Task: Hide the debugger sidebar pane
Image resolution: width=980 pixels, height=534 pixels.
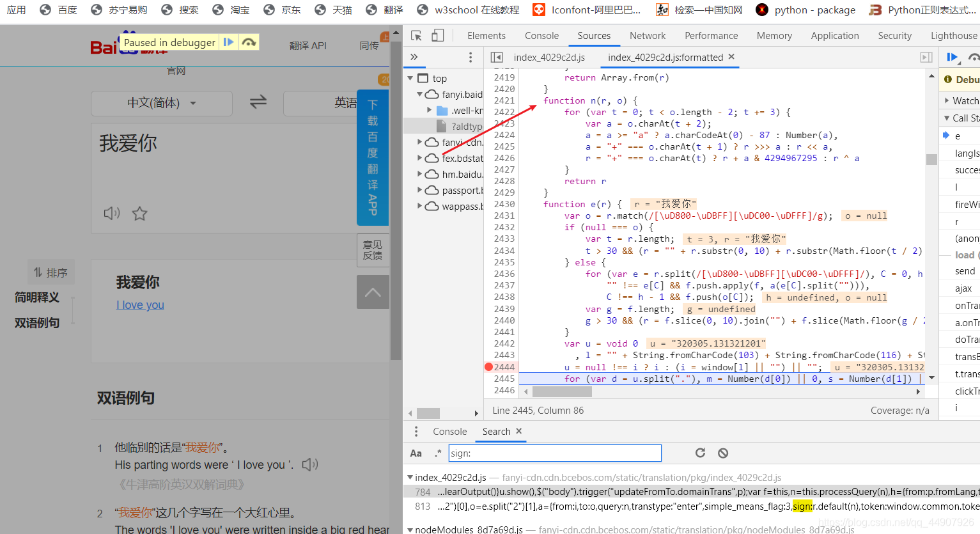Action: [x=926, y=58]
